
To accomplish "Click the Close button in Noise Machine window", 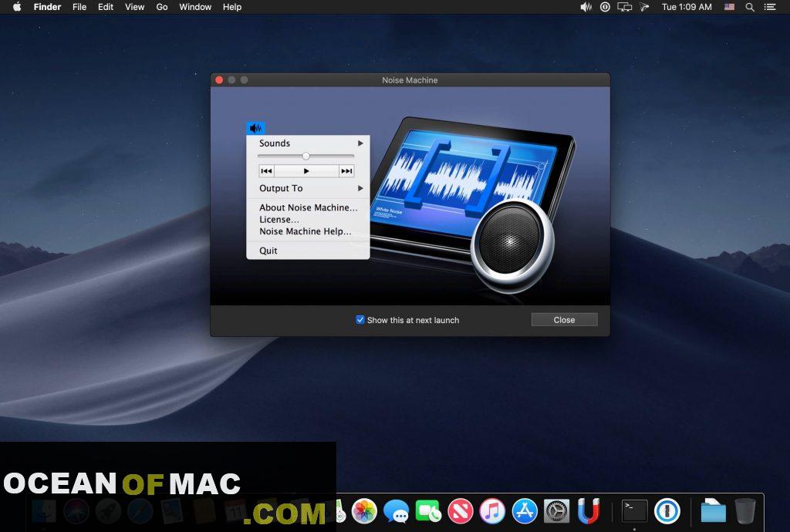I will coord(564,320).
